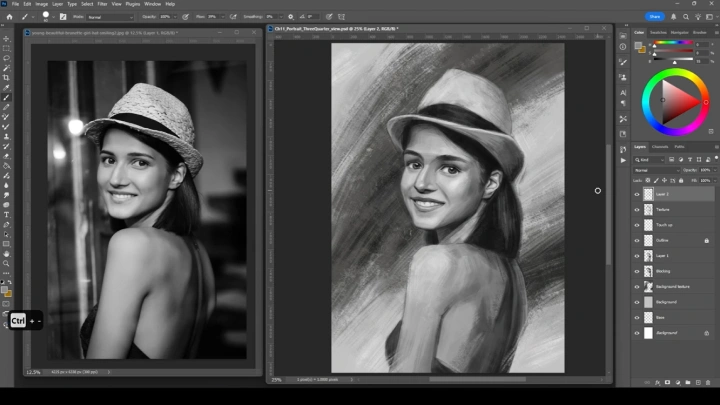The height and width of the screenshot is (405, 720).
Task: Switch to the Channels tab
Action: pos(660,147)
